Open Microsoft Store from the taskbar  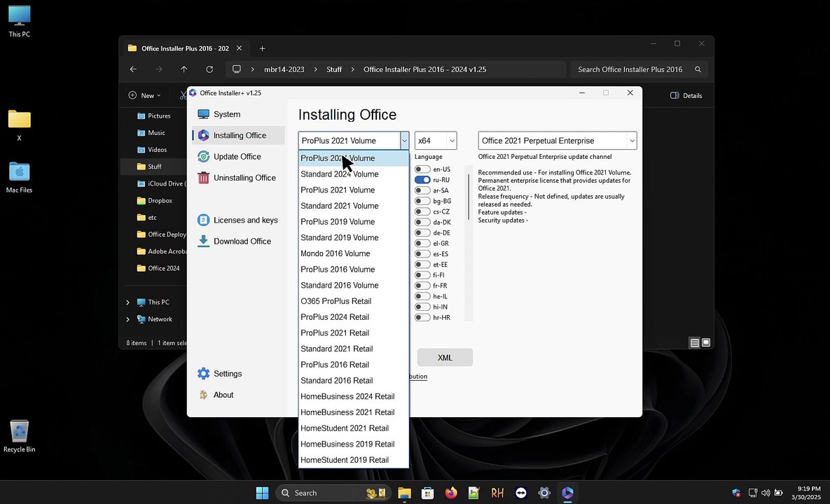428,493
